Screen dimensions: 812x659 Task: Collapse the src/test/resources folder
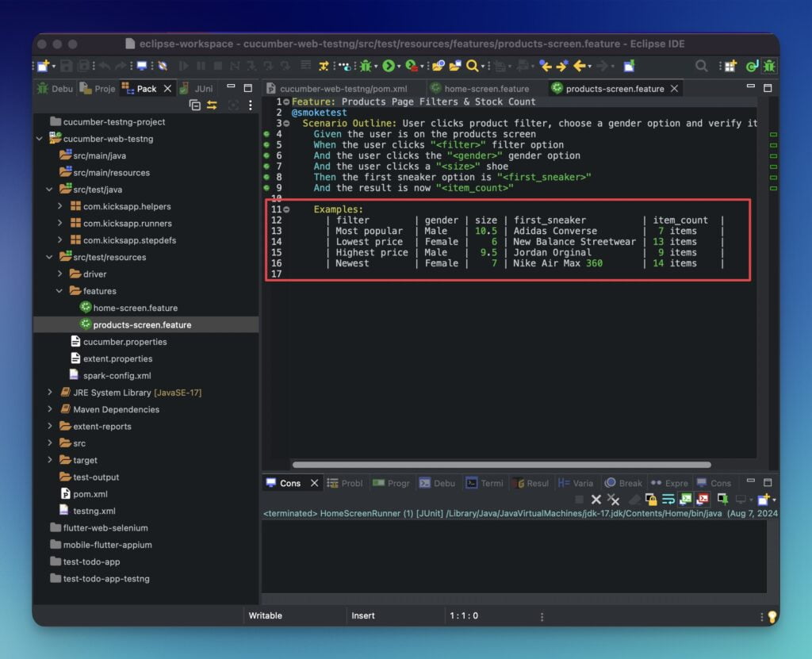coord(50,257)
